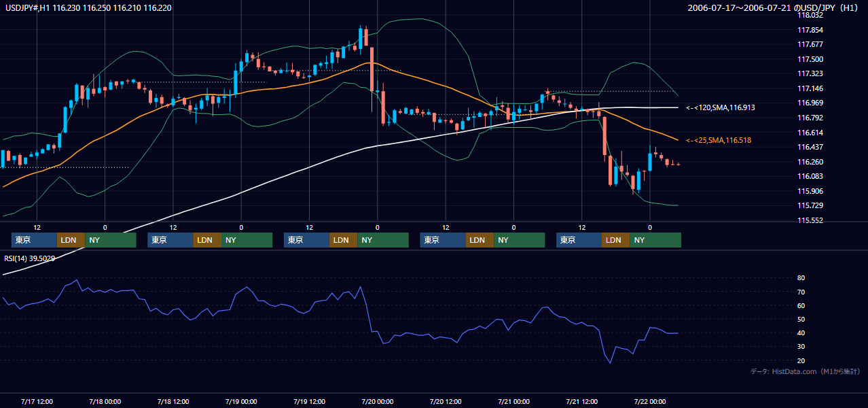Click the RSI scale value 70

click(x=801, y=292)
